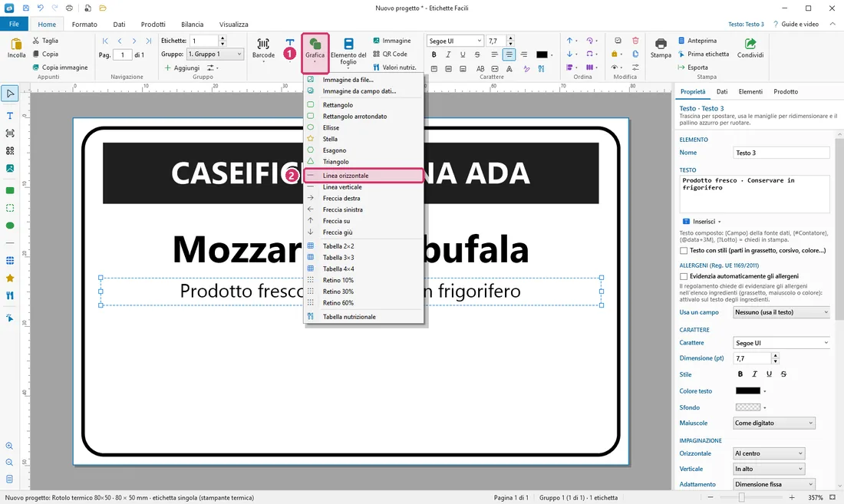Click the Colore testo black swatch
Screen dimensions: 844x504
click(x=747, y=391)
